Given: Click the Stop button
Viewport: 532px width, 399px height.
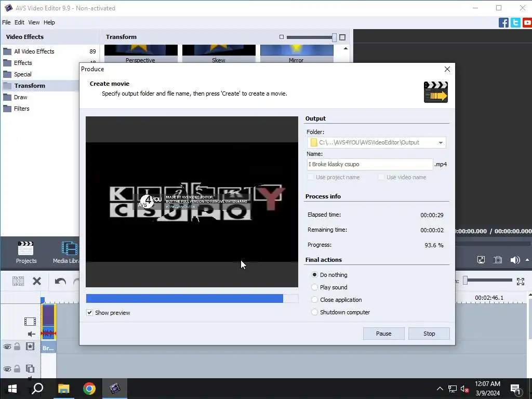Looking at the screenshot, I should (x=429, y=334).
